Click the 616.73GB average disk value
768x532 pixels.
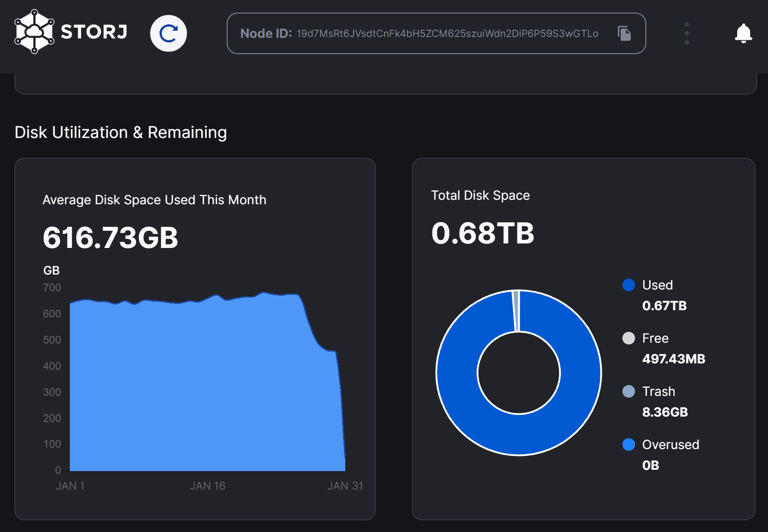coord(110,238)
